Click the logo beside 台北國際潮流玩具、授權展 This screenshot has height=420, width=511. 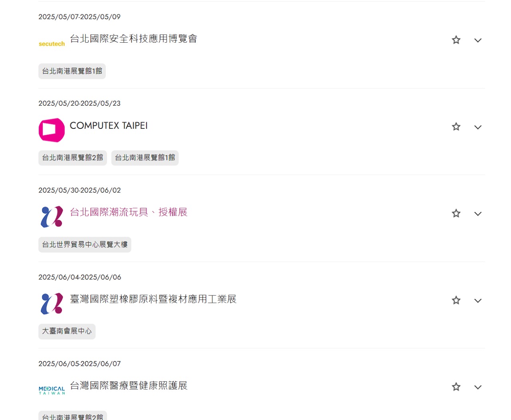[x=51, y=217]
